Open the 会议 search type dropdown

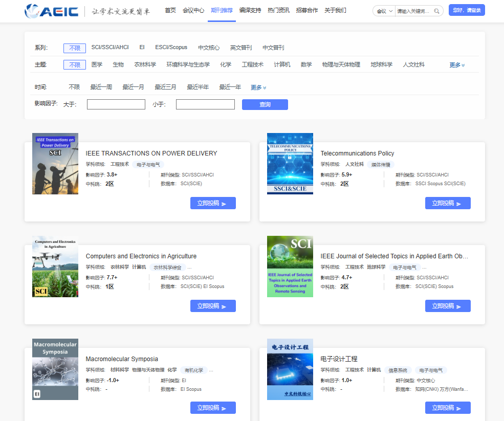click(384, 11)
